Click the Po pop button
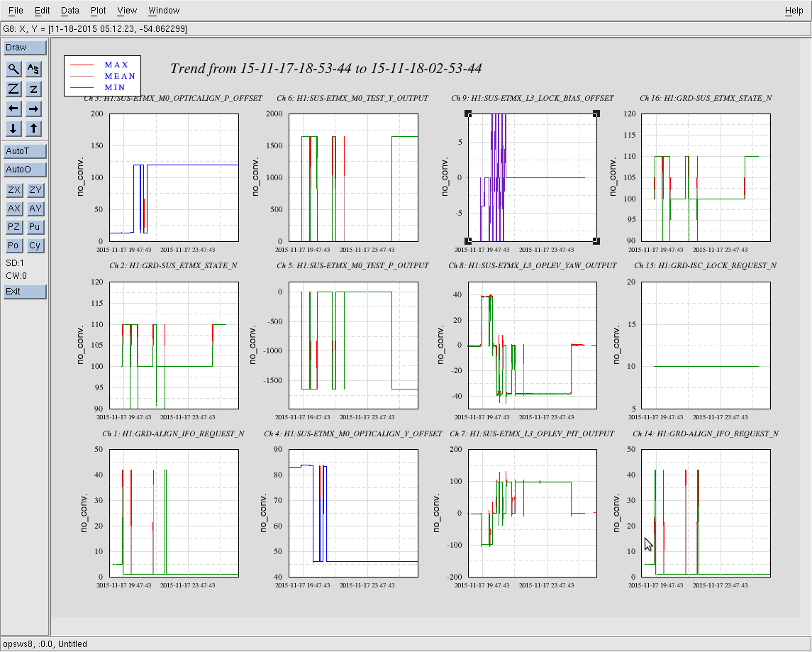812x652 pixels. [x=14, y=245]
